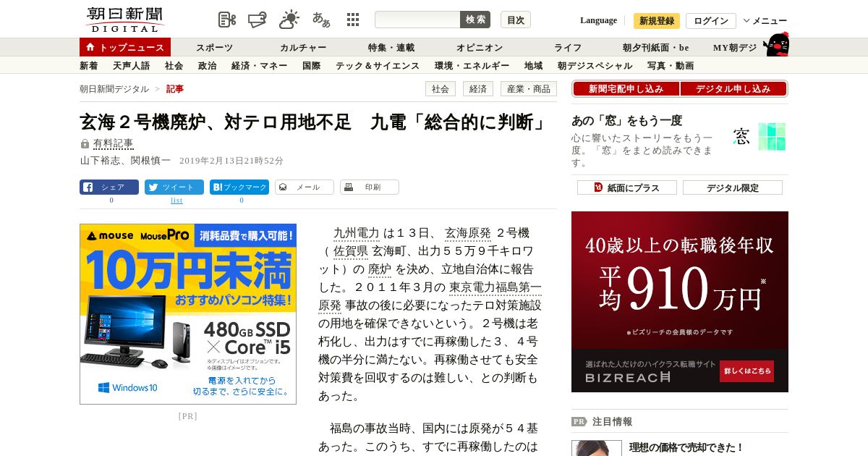Select the 朝夕刊紙面・be tab
868x456 pixels.
point(656,48)
